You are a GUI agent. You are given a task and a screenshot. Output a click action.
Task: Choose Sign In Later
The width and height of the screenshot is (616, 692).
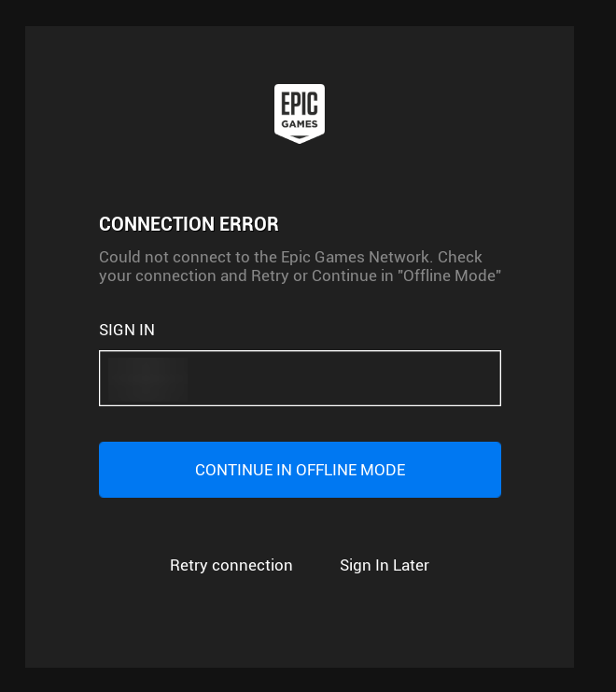(384, 565)
